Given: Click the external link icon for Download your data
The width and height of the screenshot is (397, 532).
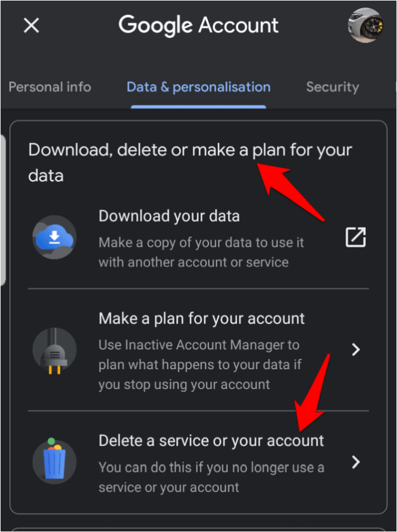Looking at the screenshot, I should click(x=356, y=237).
